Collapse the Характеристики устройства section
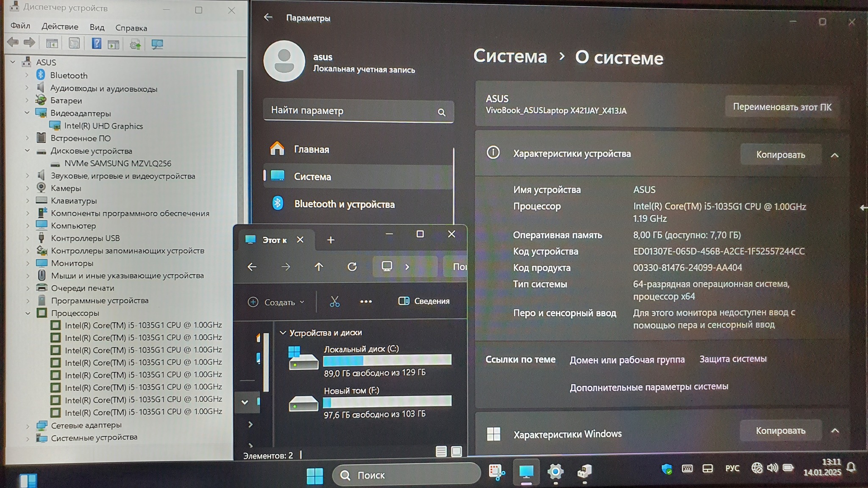 834,155
